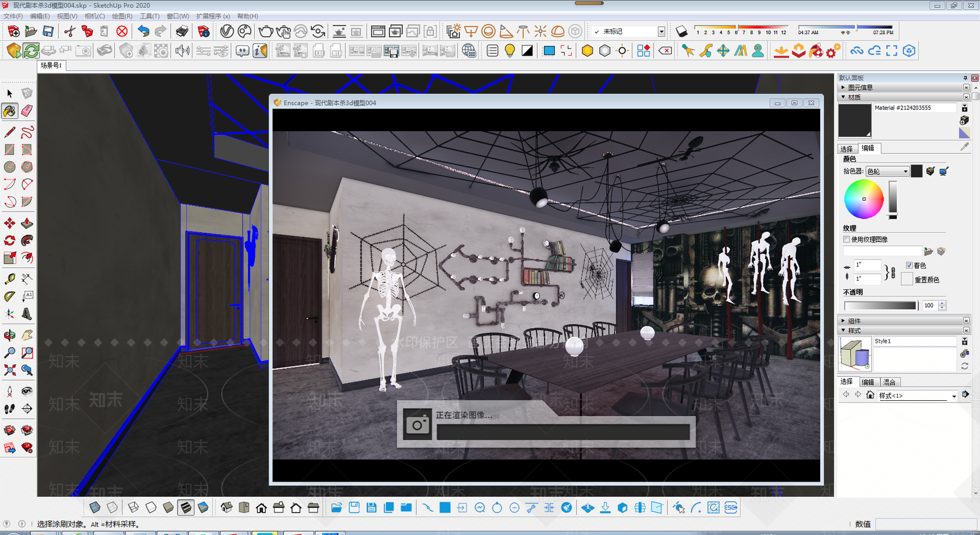The image size is (980, 535).
Task: Toggle Enscape live updates icon
Action: tap(31, 51)
